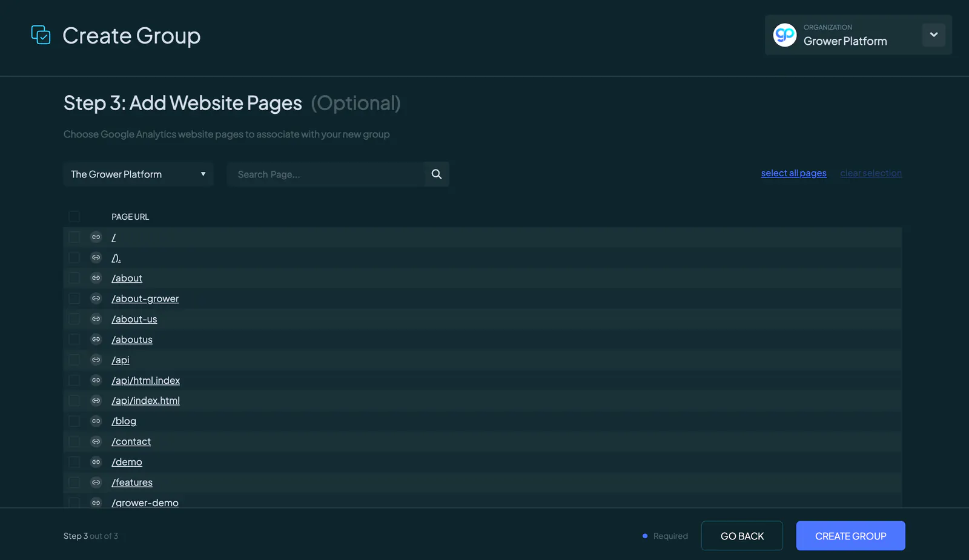Click the Create Group header icon
Screen dimensions: 969x560
pyautogui.click(x=41, y=35)
